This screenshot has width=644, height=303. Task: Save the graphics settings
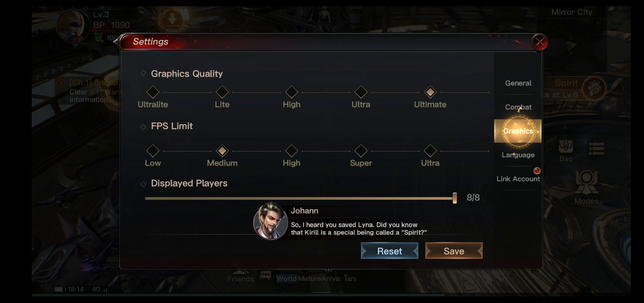point(454,251)
